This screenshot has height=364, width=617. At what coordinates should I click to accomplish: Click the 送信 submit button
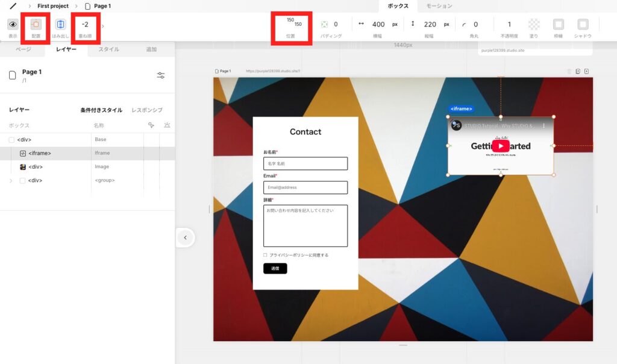click(x=275, y=268)
